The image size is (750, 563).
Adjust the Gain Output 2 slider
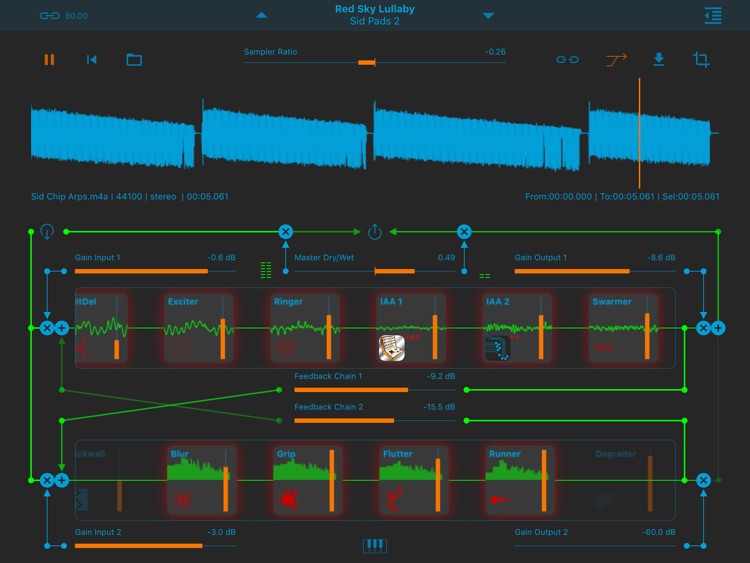click(595, 546)
